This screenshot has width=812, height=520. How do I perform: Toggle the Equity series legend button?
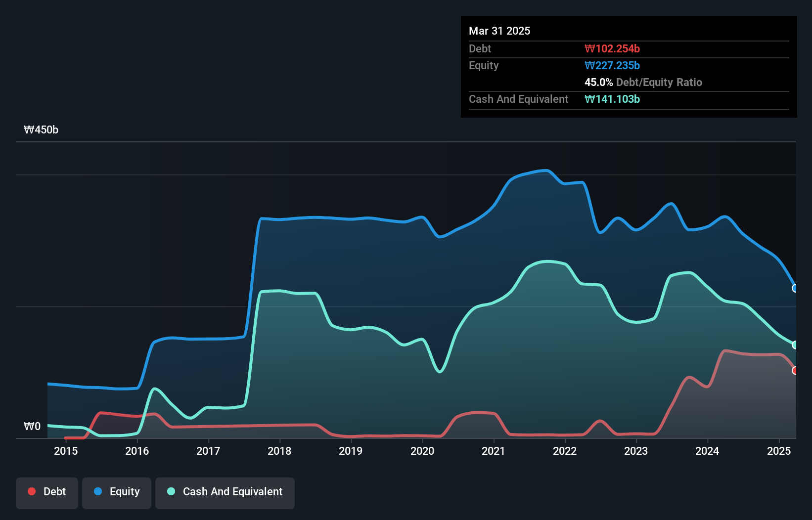117,493
